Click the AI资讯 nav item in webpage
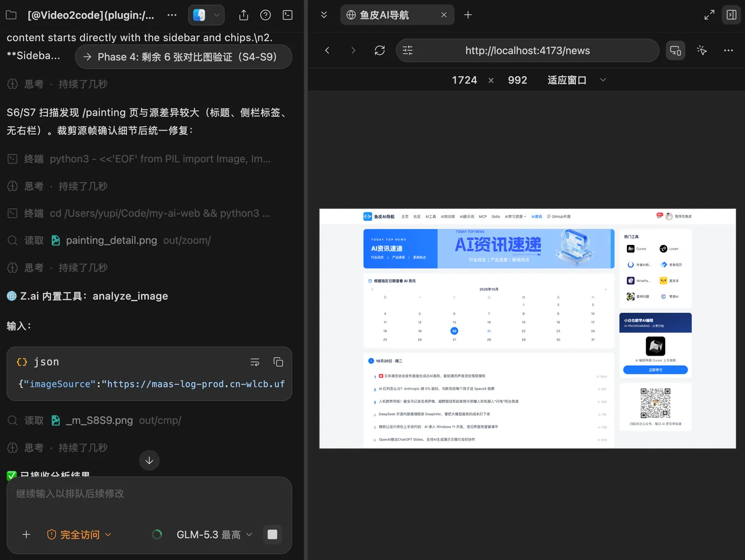Viewport: 745px width, 560px height. (536, 217)
